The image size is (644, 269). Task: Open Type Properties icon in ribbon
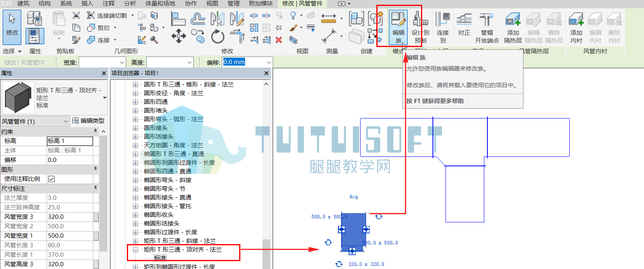tap(34, 19)
